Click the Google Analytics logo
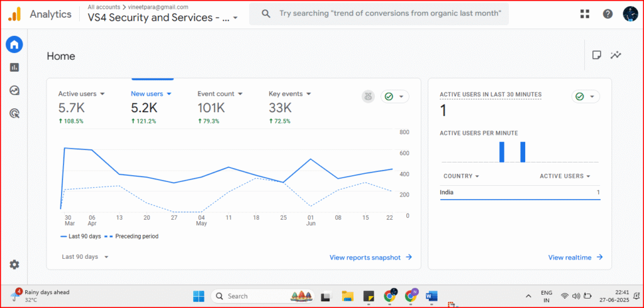 point(14,14)
